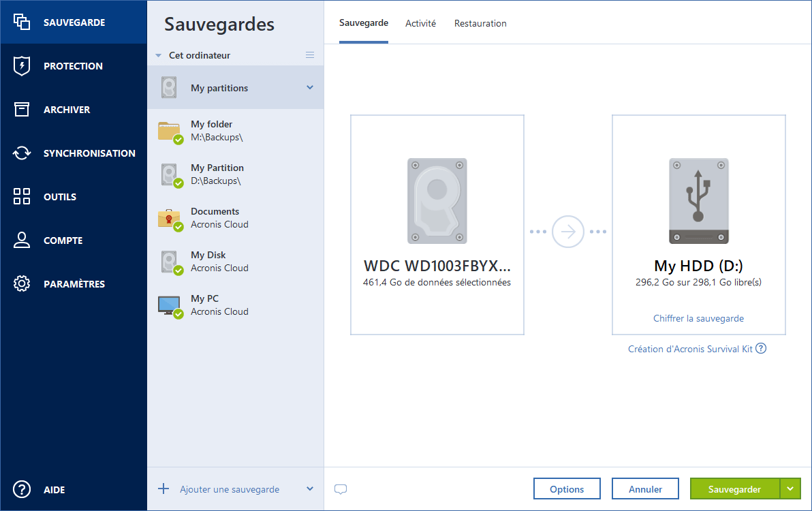Click the 296,2 Go sur 298,1 Go libre(s) text
Viewport: 812px width, 511px height.
699,282
